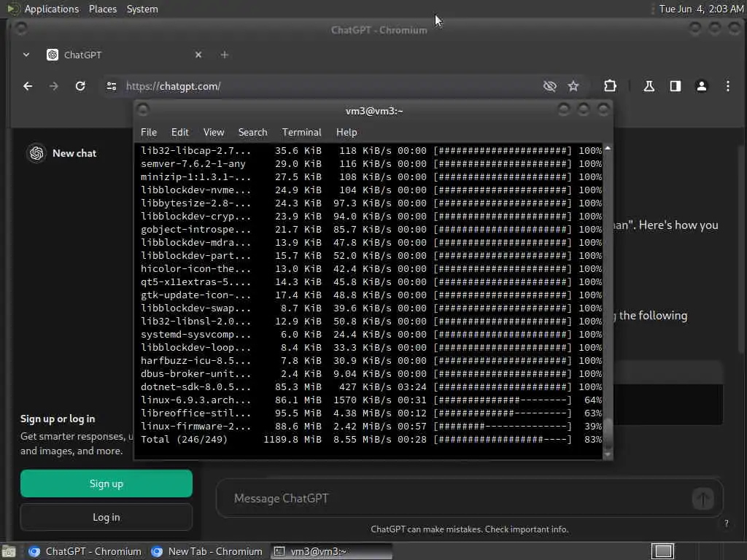Click the forward navigation arrow
The image size is (747, 560).
(53, 86)
